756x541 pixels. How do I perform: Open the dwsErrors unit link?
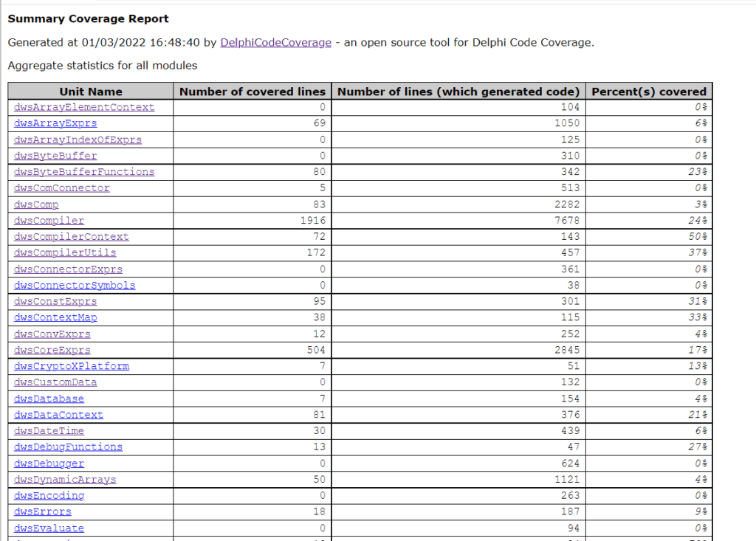click(43, 512)
